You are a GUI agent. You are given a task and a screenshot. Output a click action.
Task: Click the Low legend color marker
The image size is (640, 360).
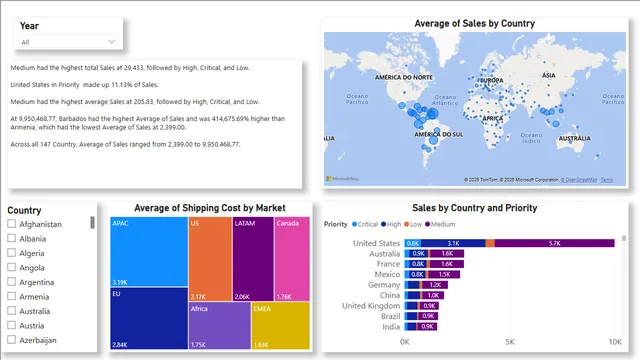pyautogui.click(x=407, y=224)
